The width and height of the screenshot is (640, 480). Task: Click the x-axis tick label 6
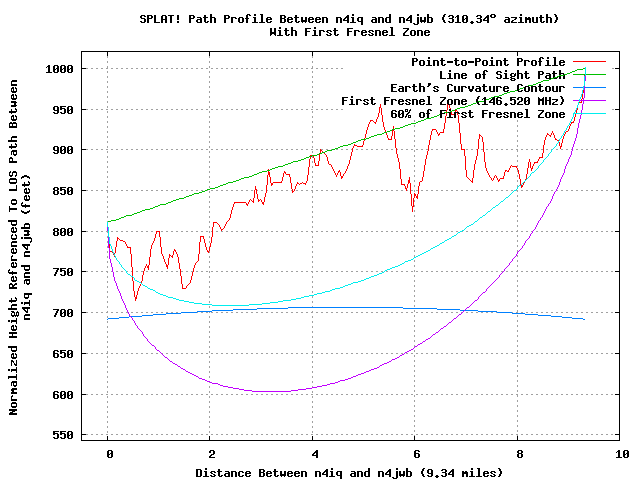pyautogui.click(x=416, y=454)
